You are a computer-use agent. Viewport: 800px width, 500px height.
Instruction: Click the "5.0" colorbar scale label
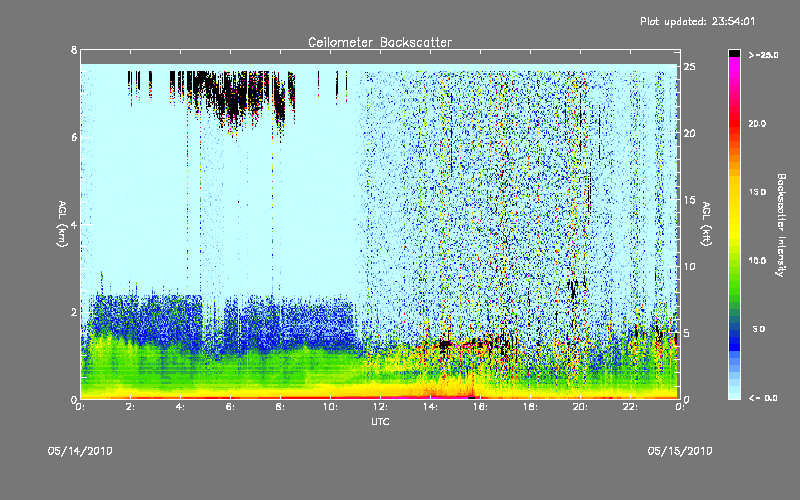[x=759, y=329]
